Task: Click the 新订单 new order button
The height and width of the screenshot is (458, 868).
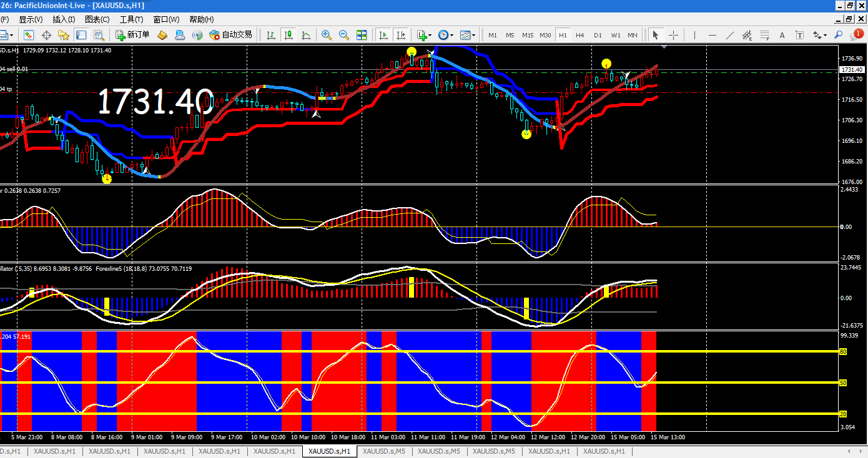Action: click(132, 35)
